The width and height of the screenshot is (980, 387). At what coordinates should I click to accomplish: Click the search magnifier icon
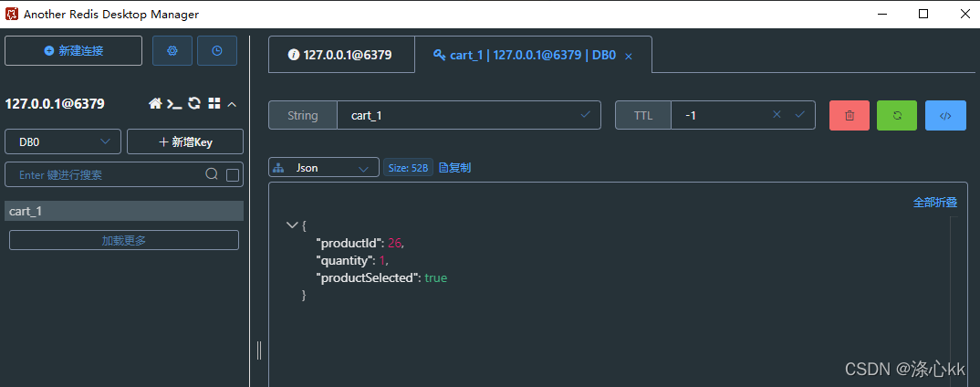tap(212, 174)
